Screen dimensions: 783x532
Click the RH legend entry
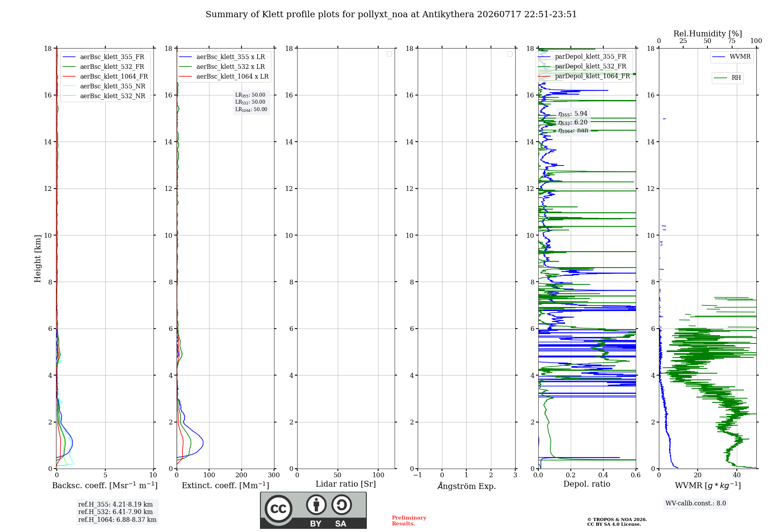727,78
